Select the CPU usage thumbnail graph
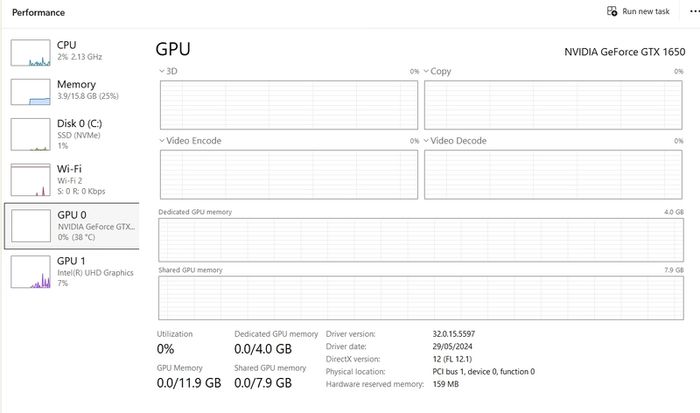Viewport: 700px width, 413px height. tap(30, 53)
